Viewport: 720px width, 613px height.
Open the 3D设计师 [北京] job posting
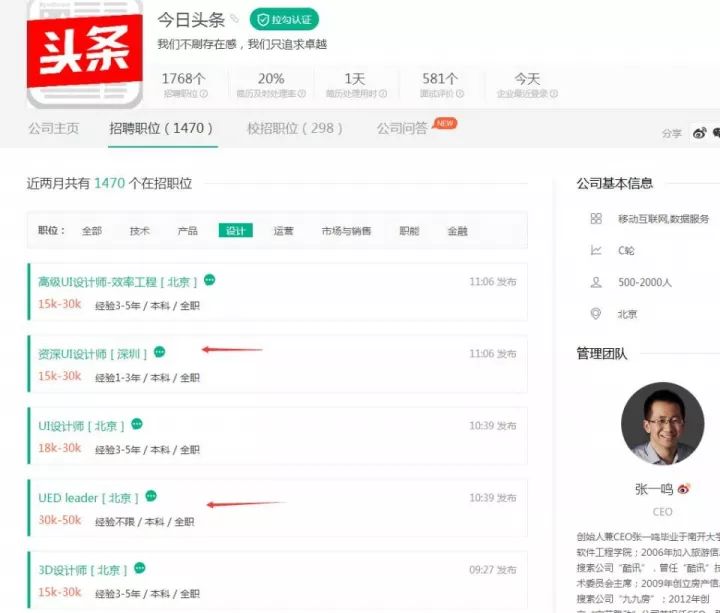tap(83, 570)
